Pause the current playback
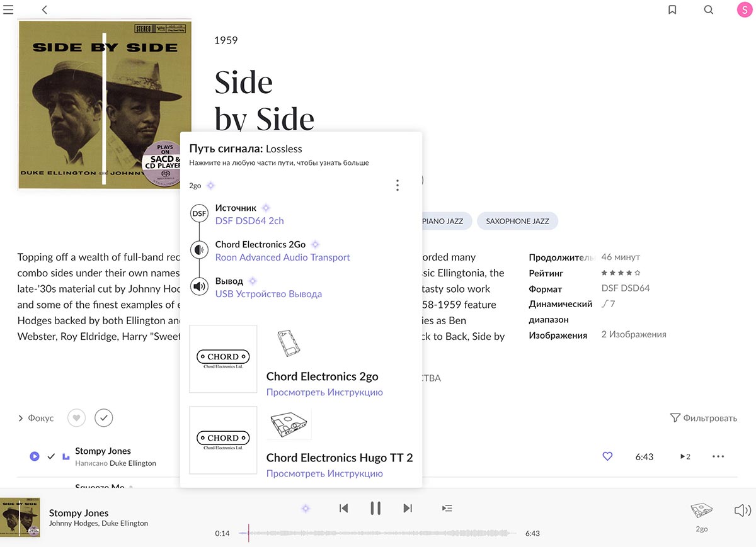This screenshot has width=756, height=547. point(375,508)
